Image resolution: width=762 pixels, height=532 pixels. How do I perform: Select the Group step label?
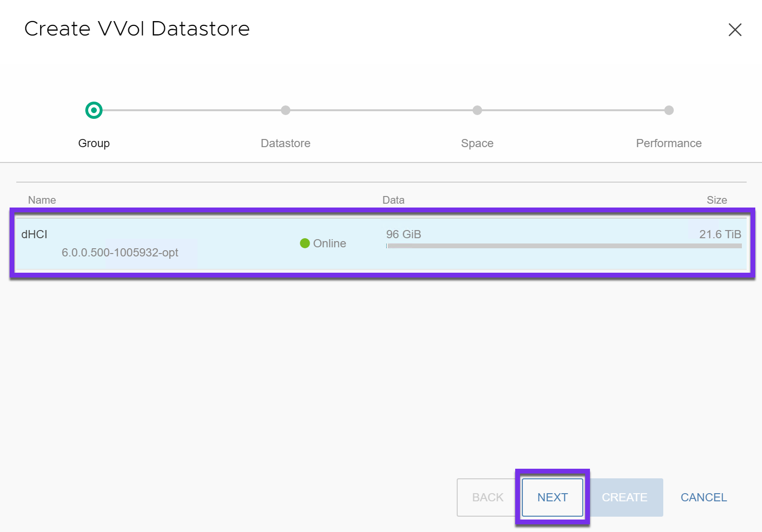coord(94,143)
